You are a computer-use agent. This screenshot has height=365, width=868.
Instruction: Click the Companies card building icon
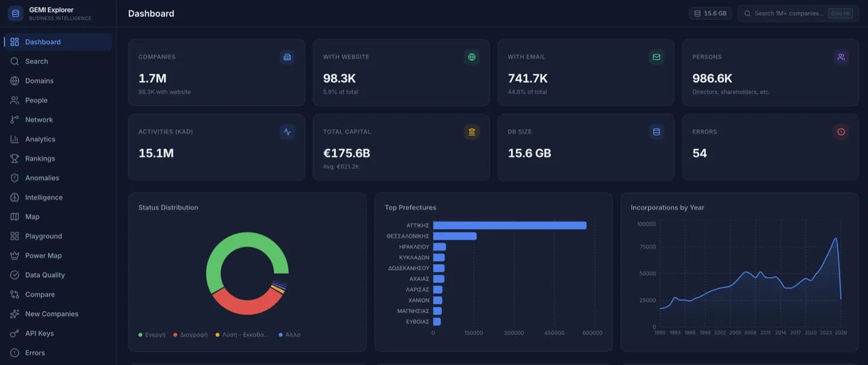pyautogui.click(x=287, y=57)
